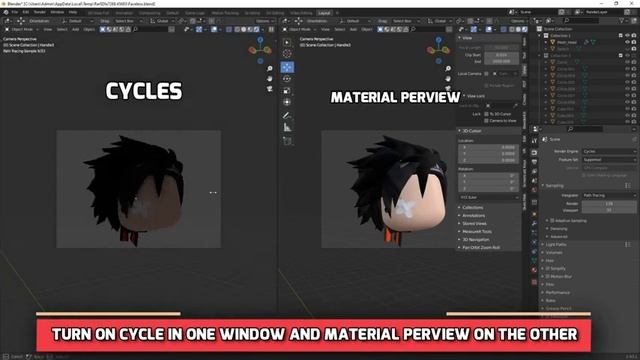640x360 pixels.
Task: Open Integrator Path Tracing dropdown
Action: [x=609, y=196]
